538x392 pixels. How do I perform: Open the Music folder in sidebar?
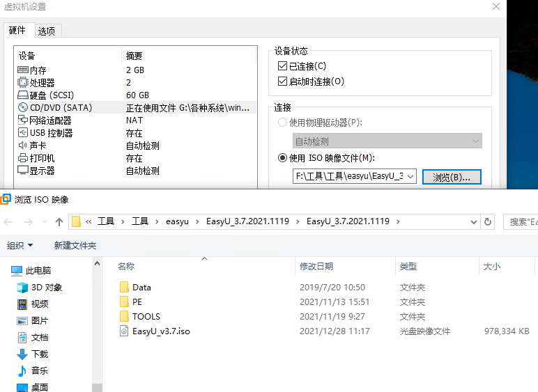(x=40, y=370)
